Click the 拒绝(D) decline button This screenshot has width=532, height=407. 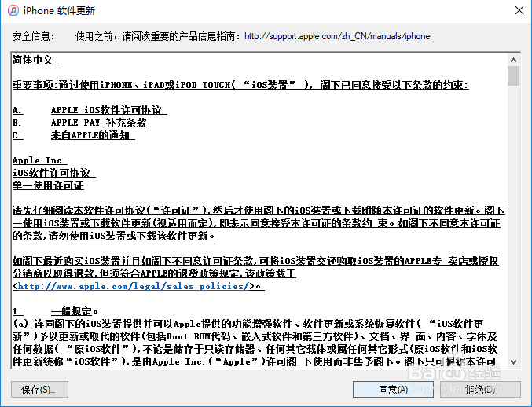point(480,390)
